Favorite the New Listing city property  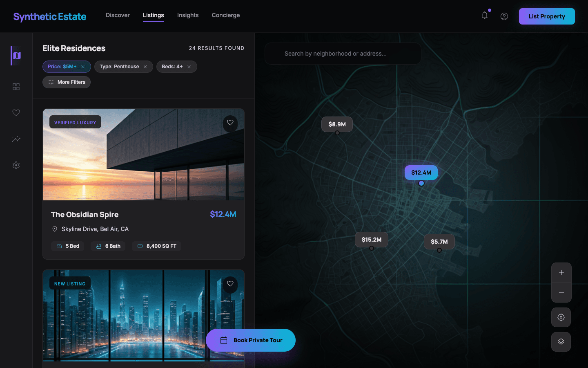coord(230,284)
